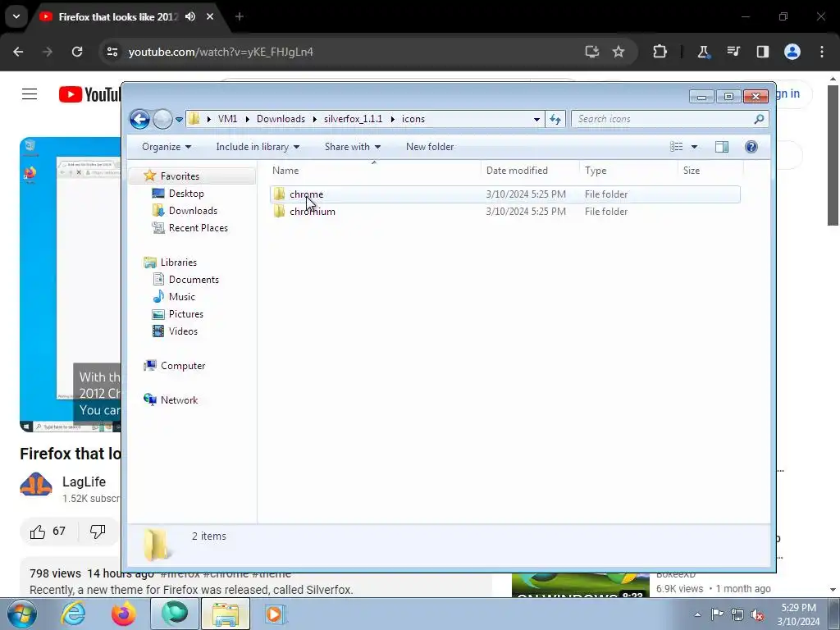Viewport: 840px width, 630px height.
Task: Click the browser address bar URL
Action: point(221,52)
